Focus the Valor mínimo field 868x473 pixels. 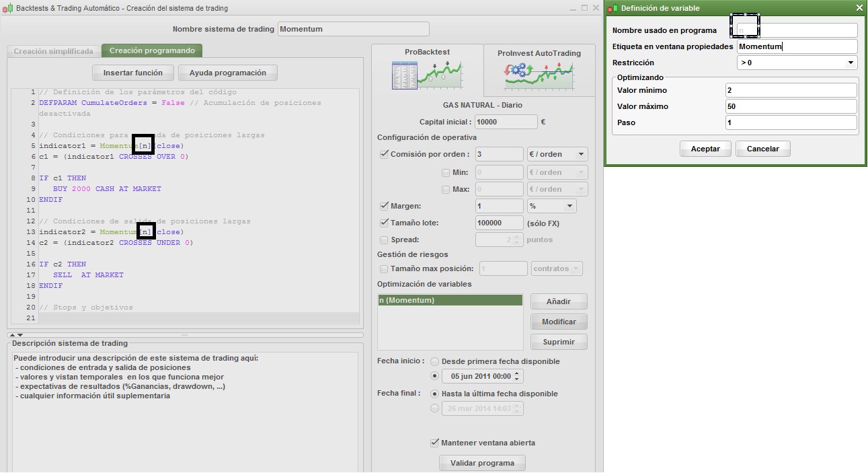(791, 90)
